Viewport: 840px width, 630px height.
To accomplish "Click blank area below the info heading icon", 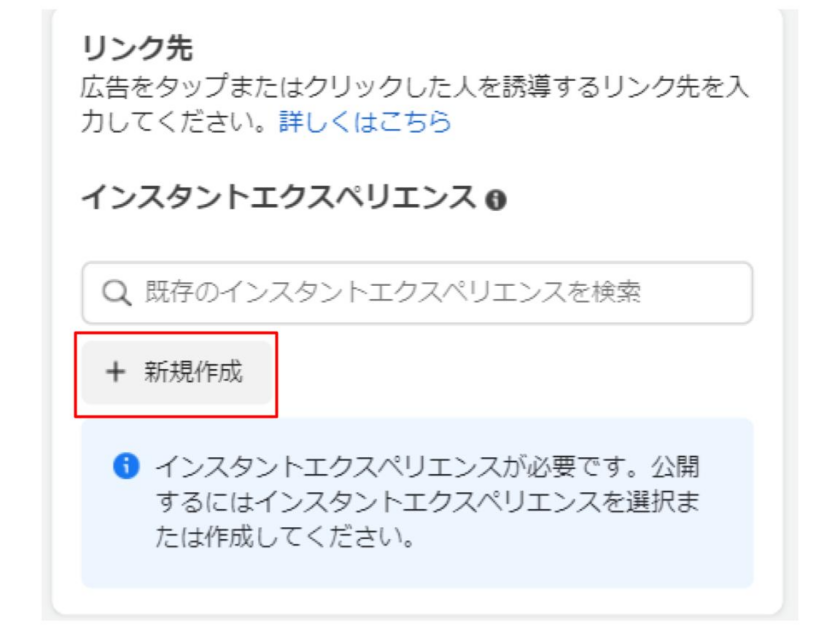I will click(496, 236).
